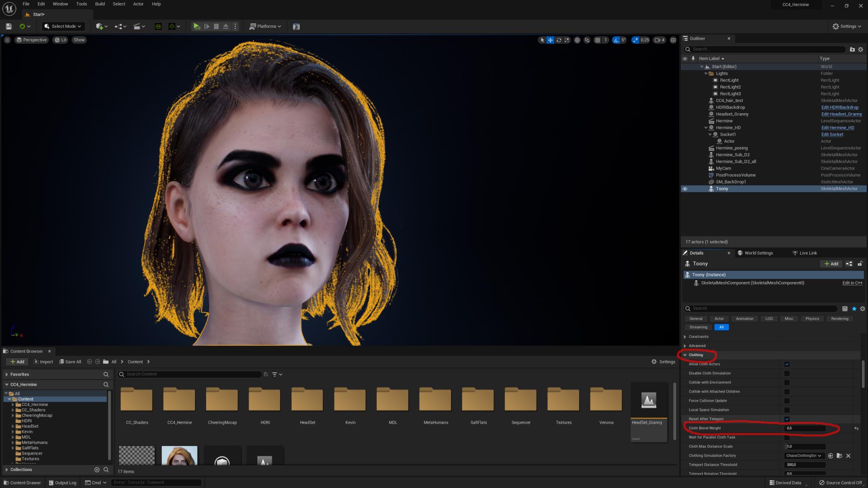Open camera speed setting labeled 4
The image size is (868, 488).
pyautogui.click(x=660, y=40)
